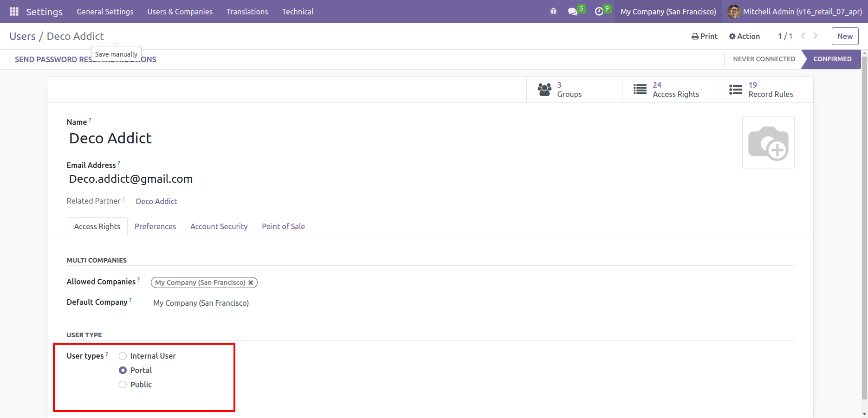Image resolution: width=868 pixels, height=418 pixels.
Task: Show help for Email Address field
Action: pos(119,163)
